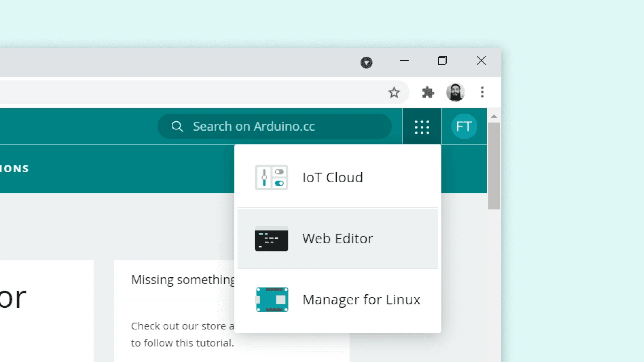Close the browser window

[481, 61]
